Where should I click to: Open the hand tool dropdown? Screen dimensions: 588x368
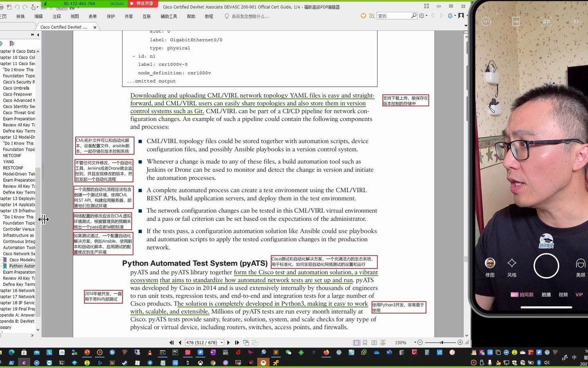[x=37, y=7]
